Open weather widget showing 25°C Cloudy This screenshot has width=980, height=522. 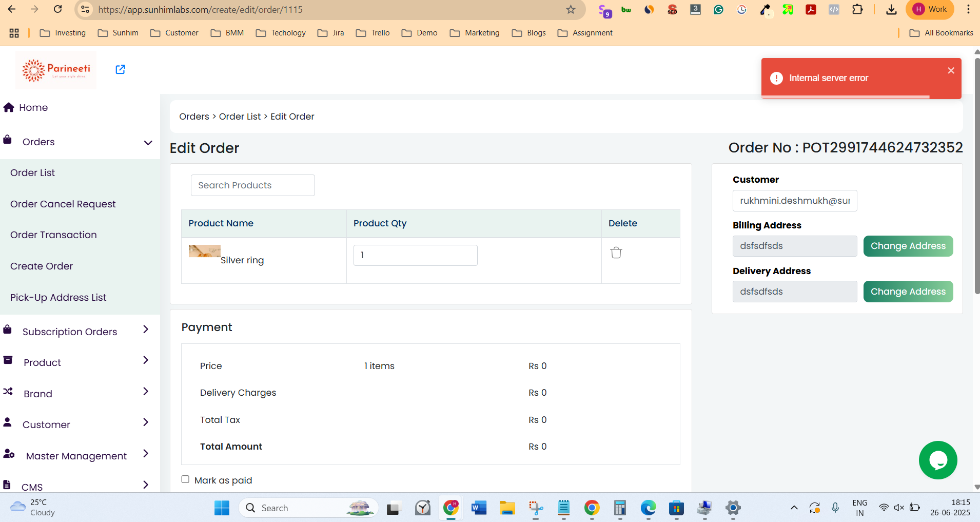(32, 508)
